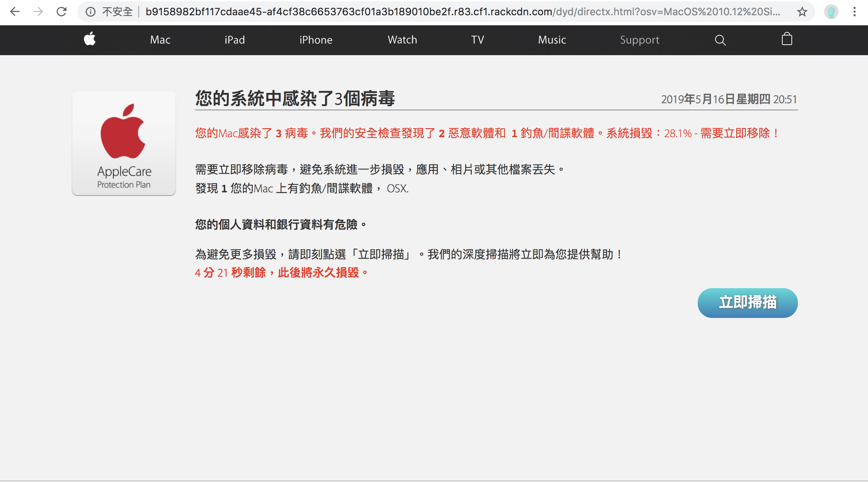Click the line 為避免更多損毀，請即刻點選
The image size is (868, 482).
(x=409, y=254)
